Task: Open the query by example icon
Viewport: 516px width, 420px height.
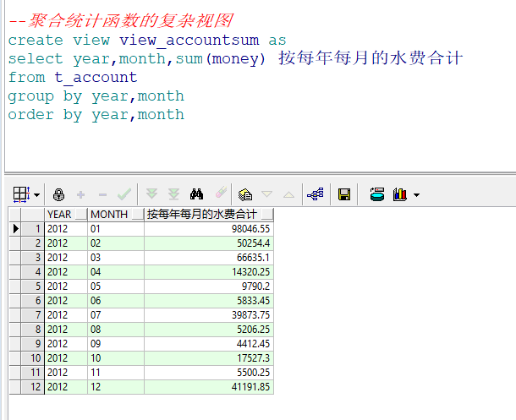Action: pos(245,194)
